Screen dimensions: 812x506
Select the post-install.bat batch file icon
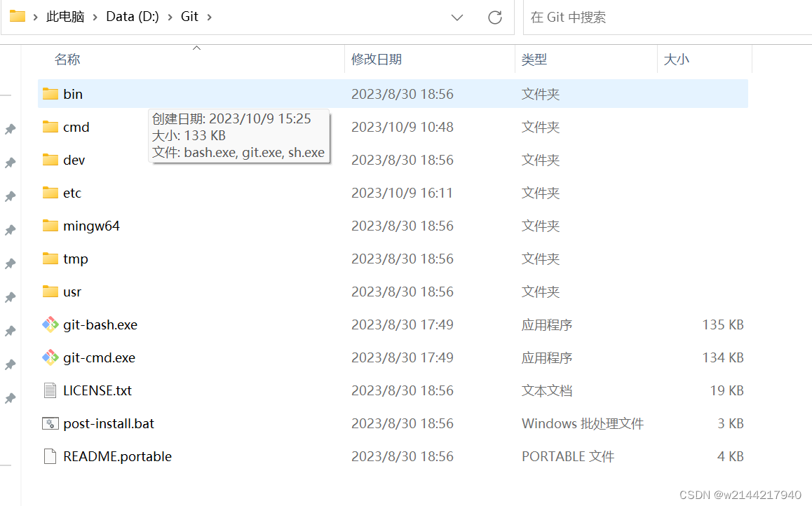pyautogui.click(x=49, y=423)
